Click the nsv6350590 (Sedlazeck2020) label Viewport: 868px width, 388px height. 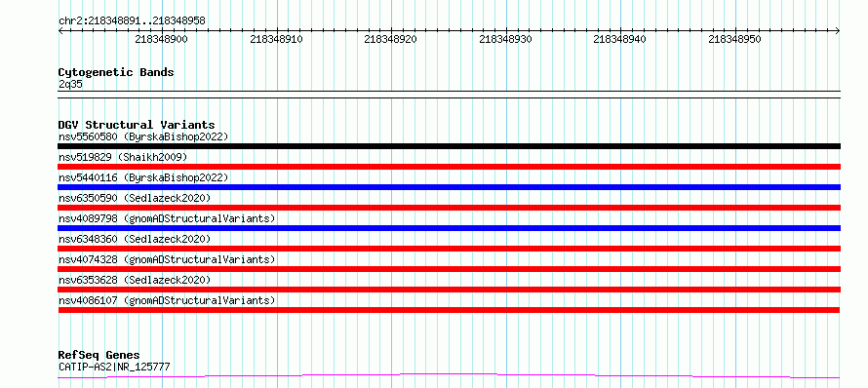click(x=135, y=198)
